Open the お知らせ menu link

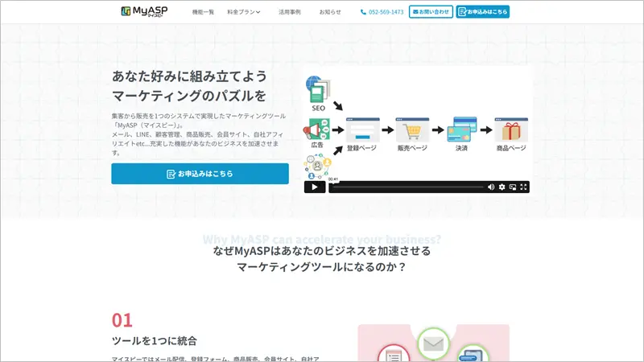(330, 12)
